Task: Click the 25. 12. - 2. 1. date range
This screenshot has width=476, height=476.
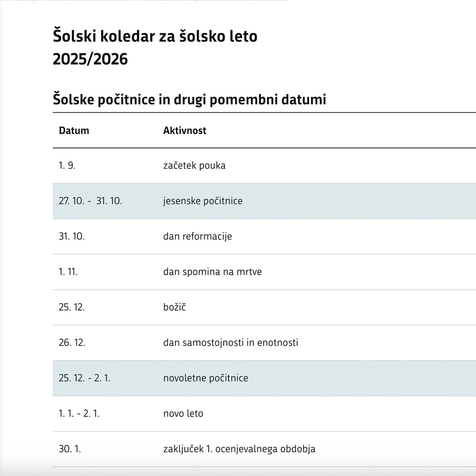Action: (85, 379)
